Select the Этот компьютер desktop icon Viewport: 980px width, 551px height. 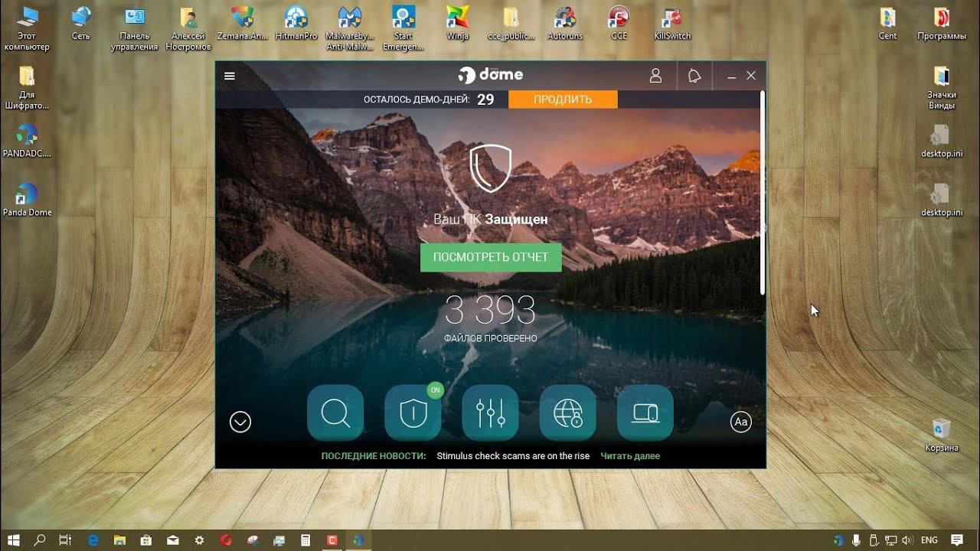point(27,28)
